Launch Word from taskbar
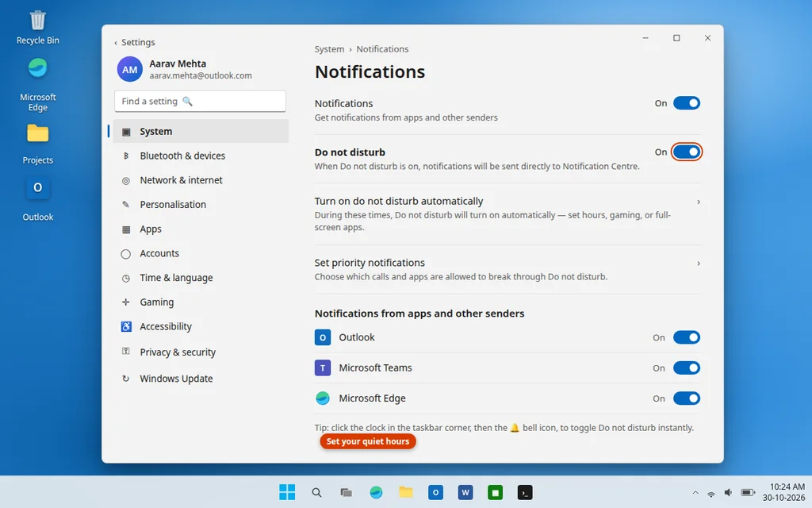 point(465,492)
